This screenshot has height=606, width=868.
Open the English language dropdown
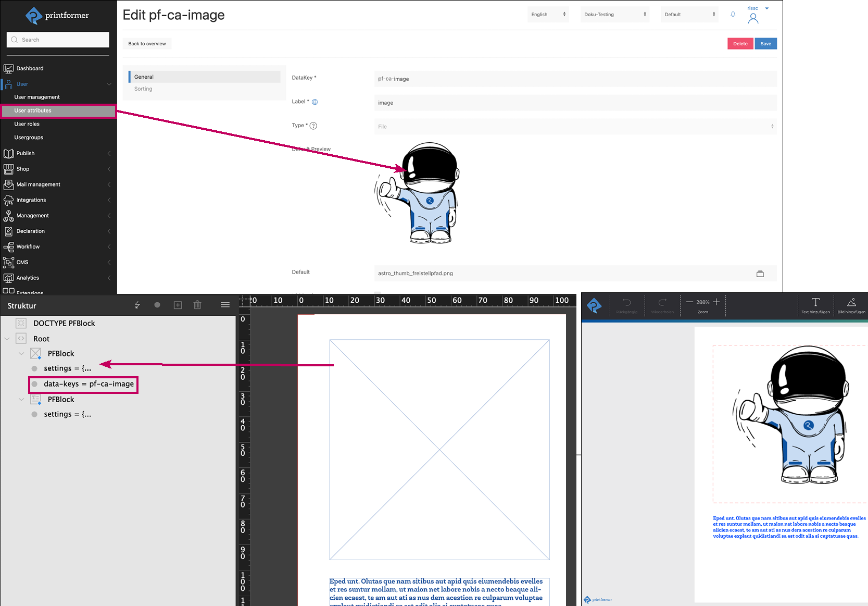(x=548, y=15)
